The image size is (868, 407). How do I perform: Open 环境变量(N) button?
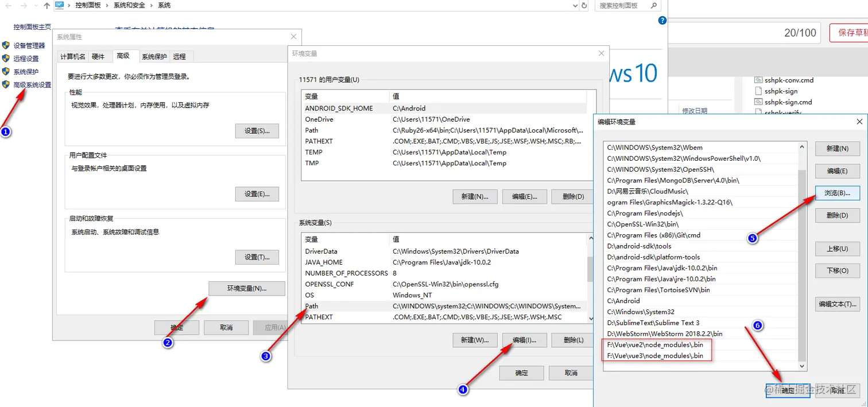247,288
